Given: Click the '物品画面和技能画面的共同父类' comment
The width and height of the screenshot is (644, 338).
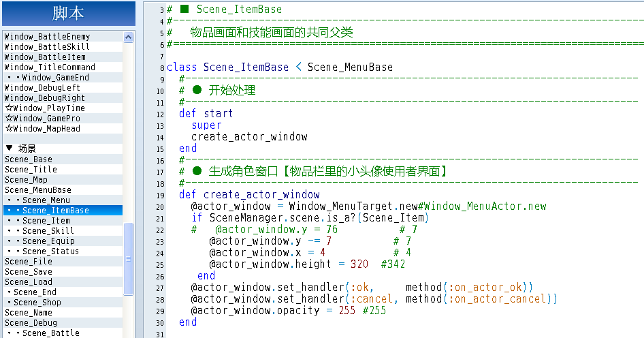Looking at the screenshot, I should click(272, 33).
